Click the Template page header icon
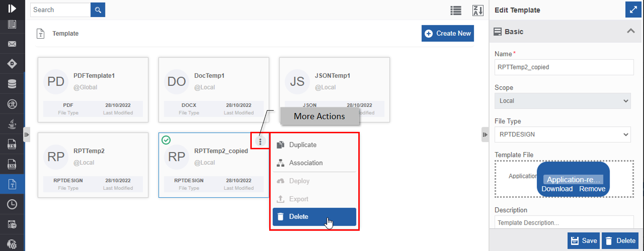This screenshot has width=644, height=251. click(41, 33)
